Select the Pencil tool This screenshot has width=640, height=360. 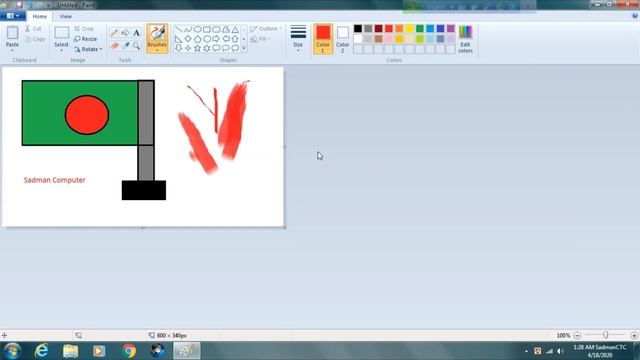(114, 33)
